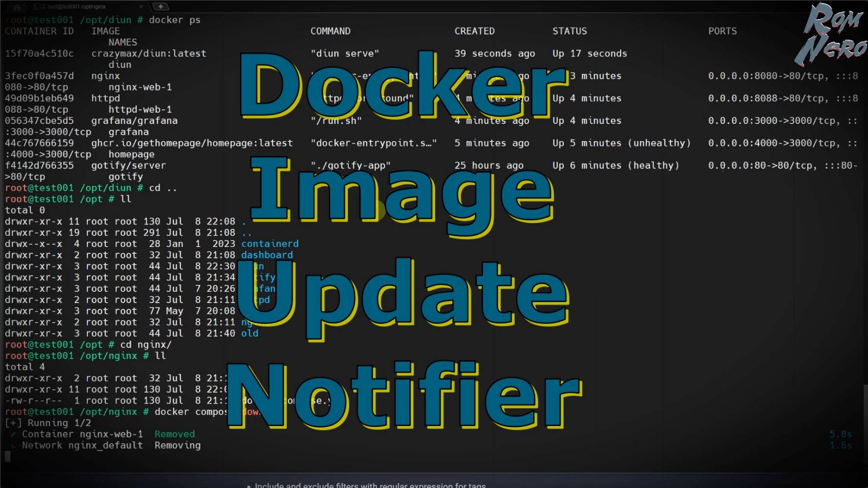Click the CREATED column header
868x488 pixels.
[x=474, y=31]
